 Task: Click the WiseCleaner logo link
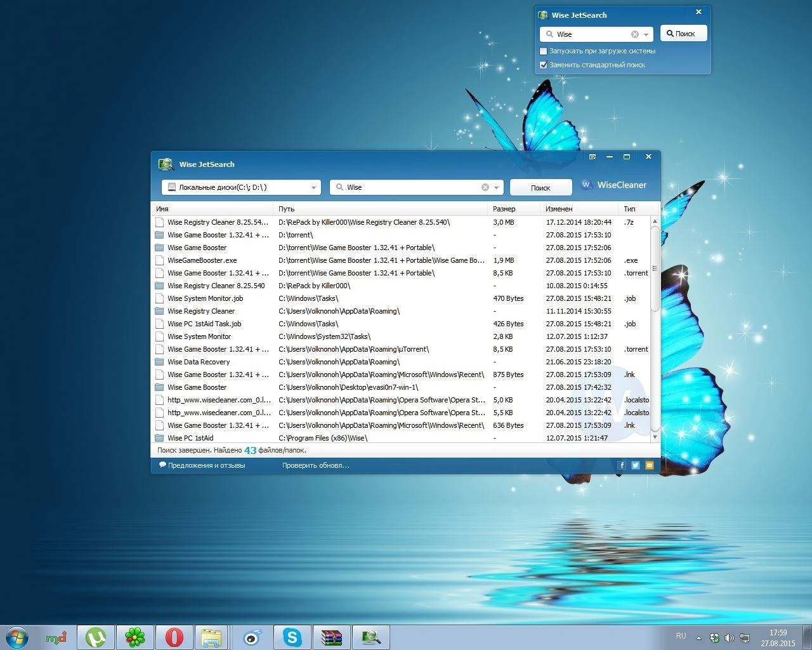coord(613,185)
